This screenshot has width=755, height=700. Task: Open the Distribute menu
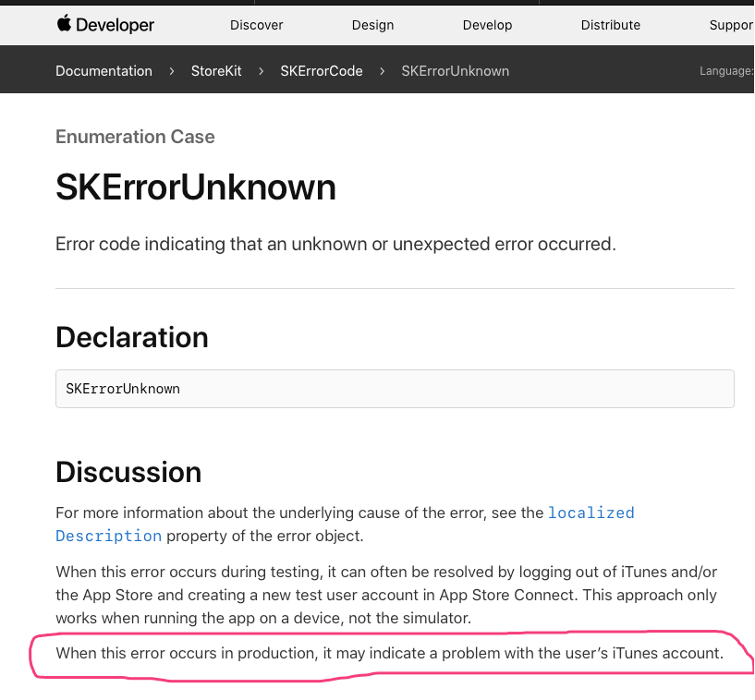click(611, 25)
